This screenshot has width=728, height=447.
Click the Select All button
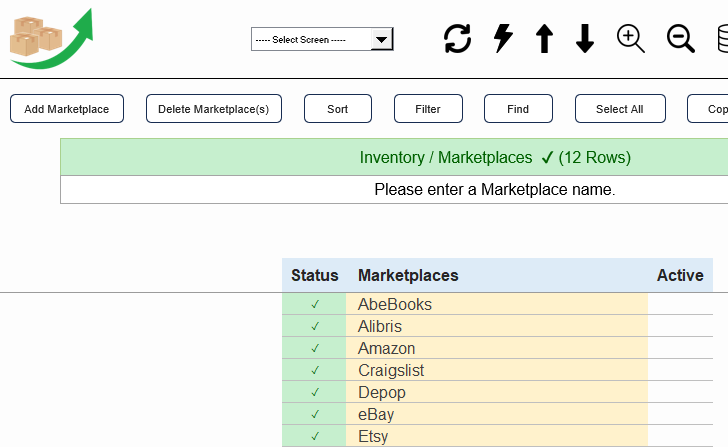tap(620, 109)
